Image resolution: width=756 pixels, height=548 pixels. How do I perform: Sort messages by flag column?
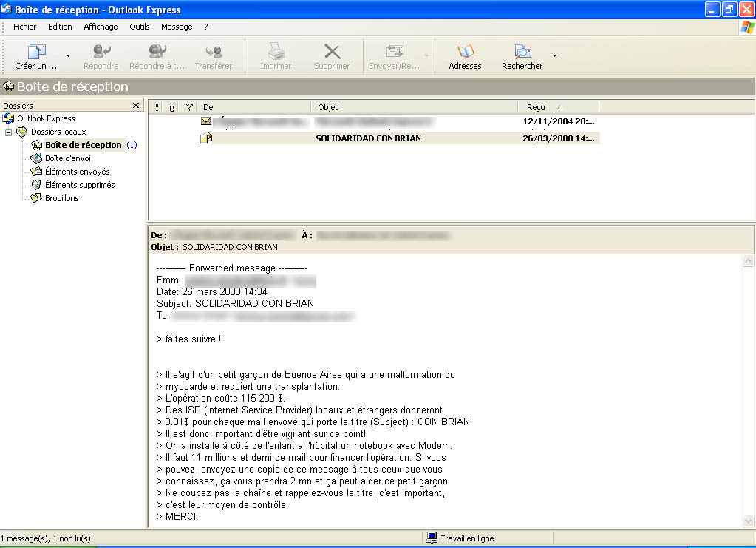189,107
